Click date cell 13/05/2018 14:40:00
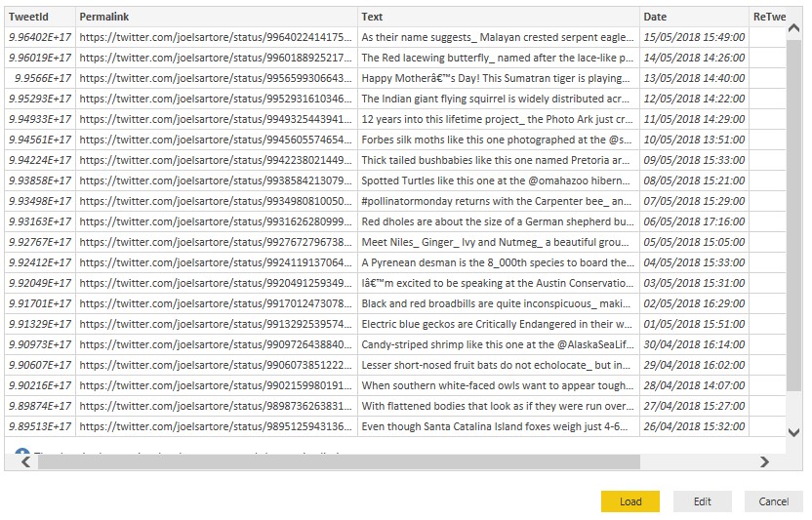Image resolution: width=812 pixels, height=520 pixels. pos(694,78)
